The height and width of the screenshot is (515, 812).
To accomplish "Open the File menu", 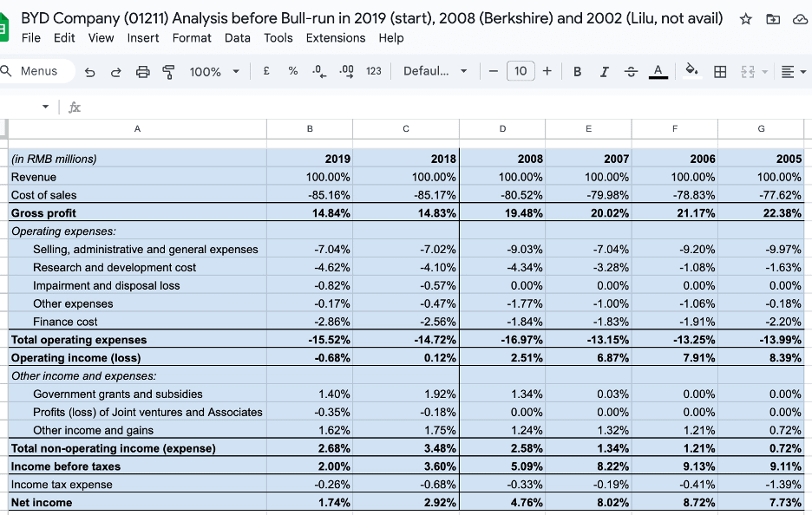I will click(x=31, y=38).
